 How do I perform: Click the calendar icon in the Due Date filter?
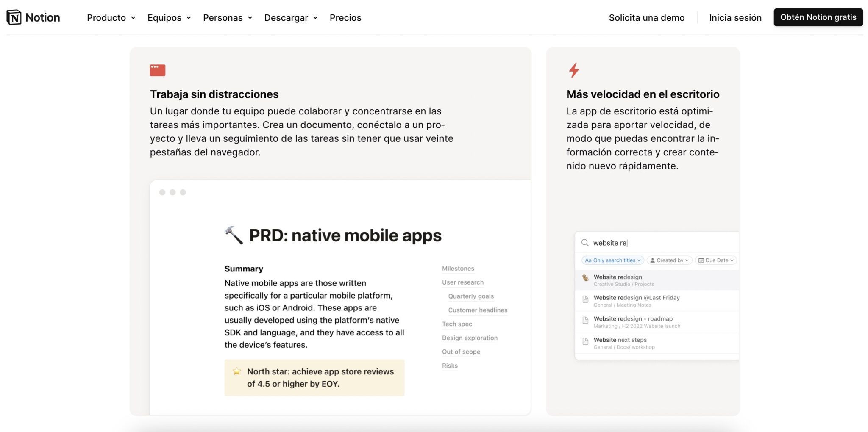click(701, 260)
